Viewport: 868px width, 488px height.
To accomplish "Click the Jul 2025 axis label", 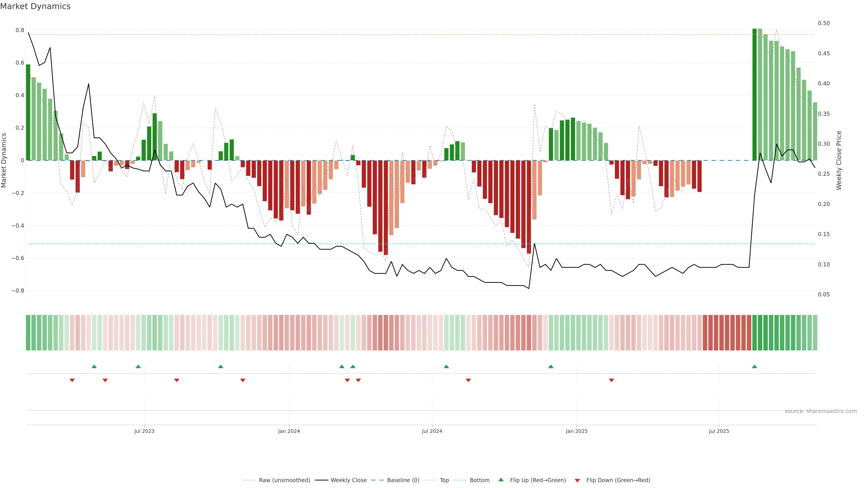I will (719, 431).
